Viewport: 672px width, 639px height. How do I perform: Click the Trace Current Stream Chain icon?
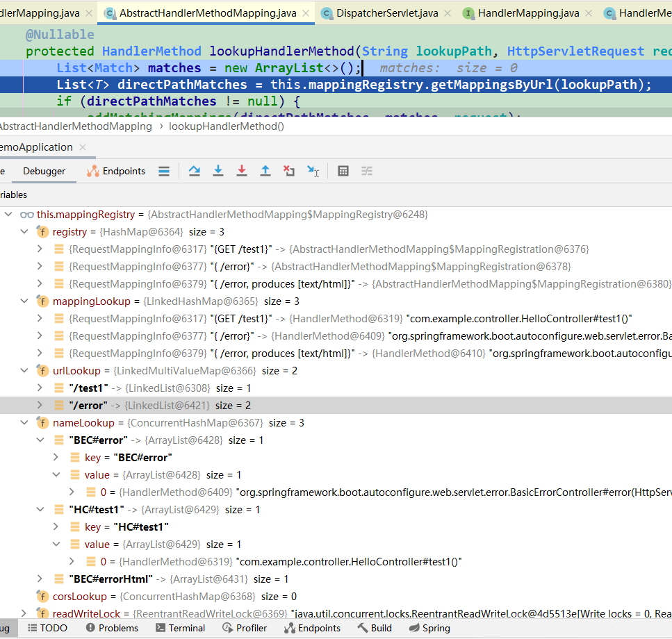pyautogui.click(x=367, y=171)
